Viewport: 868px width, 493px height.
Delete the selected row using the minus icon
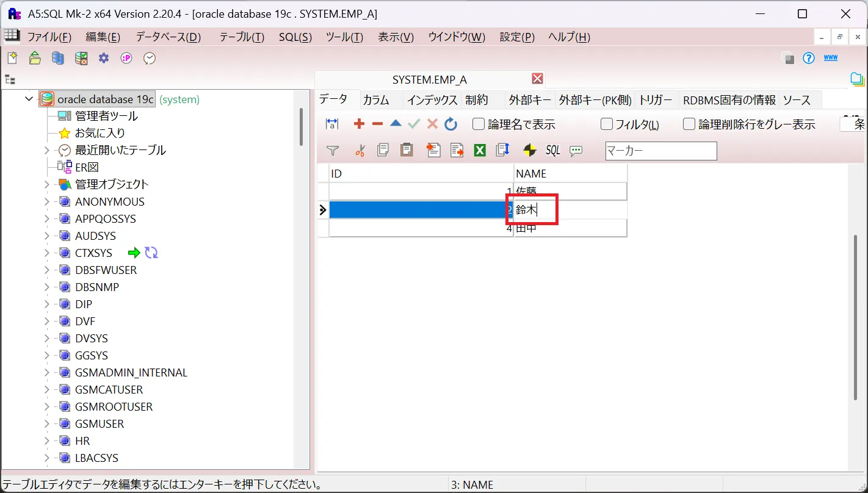pos(377,123)
